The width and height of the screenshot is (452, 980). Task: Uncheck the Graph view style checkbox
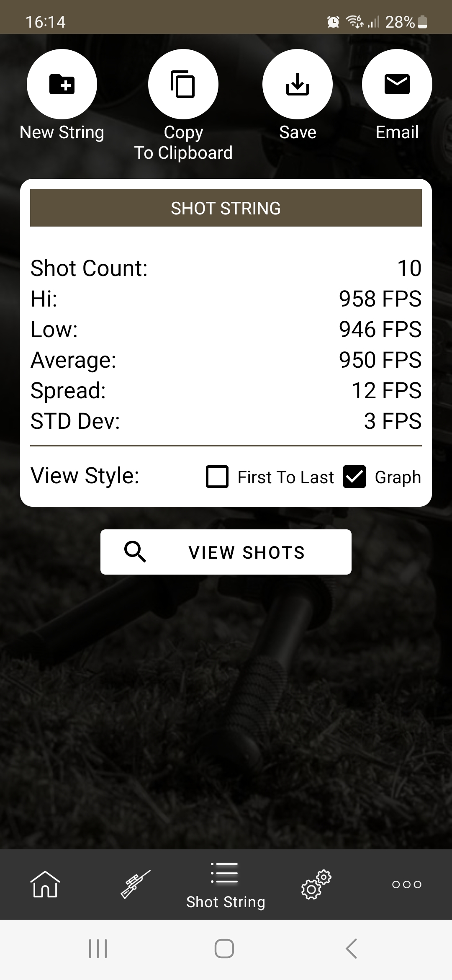tap(354, 477)
